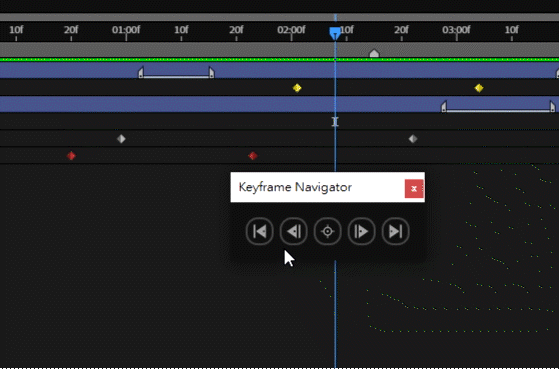Click the center target keyframe button
Image resolution: width=559 pixels, height=370 pixels.
pyautogui.click(x=328, y=232)
